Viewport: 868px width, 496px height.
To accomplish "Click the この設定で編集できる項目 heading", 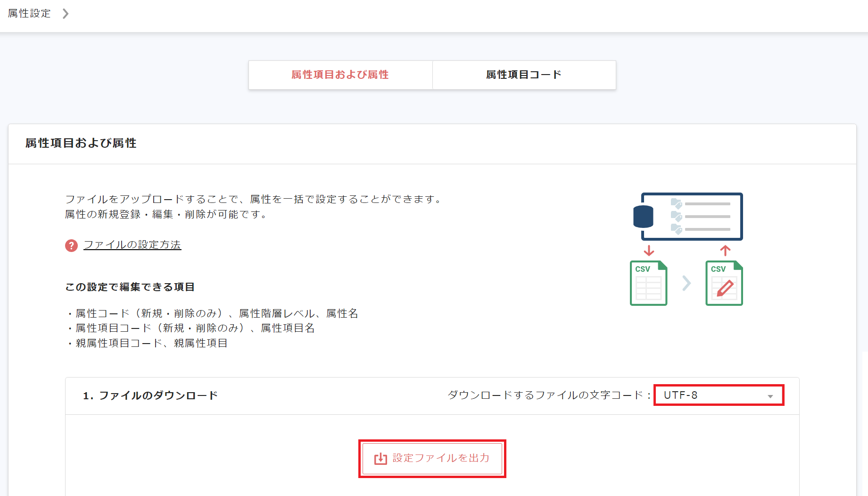I will point(131,286).
